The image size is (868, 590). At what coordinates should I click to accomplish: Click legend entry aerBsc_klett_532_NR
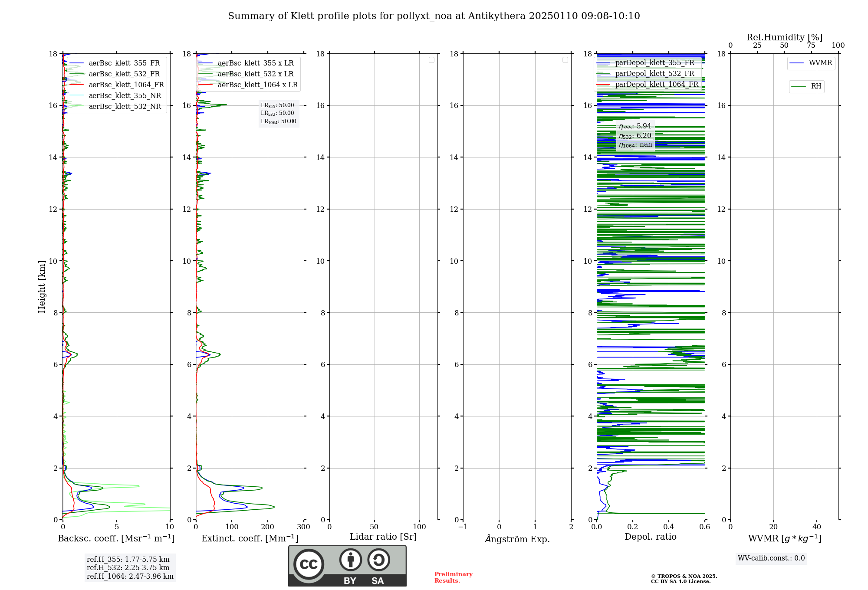[x=116, y=106]
